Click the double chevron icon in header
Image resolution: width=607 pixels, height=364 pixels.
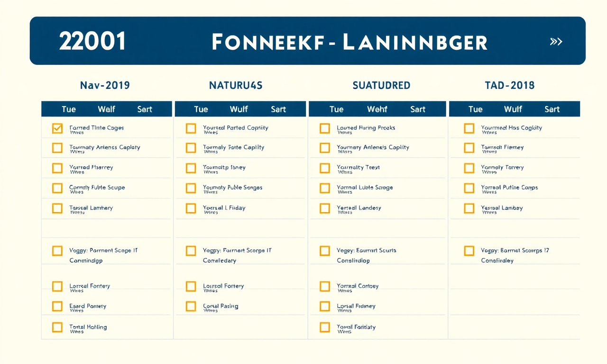pos(556,42)
